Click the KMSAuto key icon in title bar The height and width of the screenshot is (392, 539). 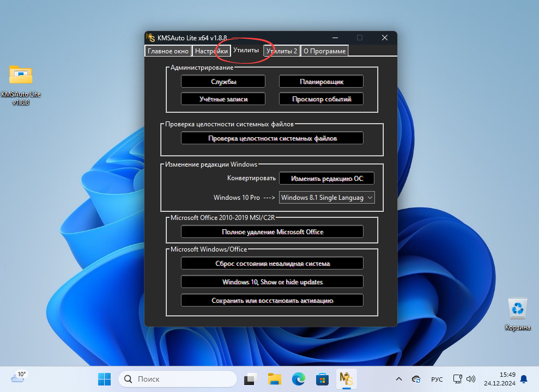152,38
